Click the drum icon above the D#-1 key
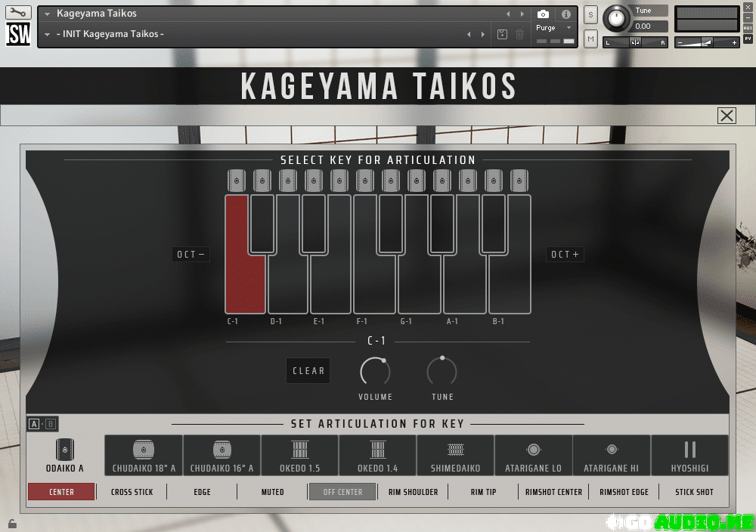 [x=314, y=181]
